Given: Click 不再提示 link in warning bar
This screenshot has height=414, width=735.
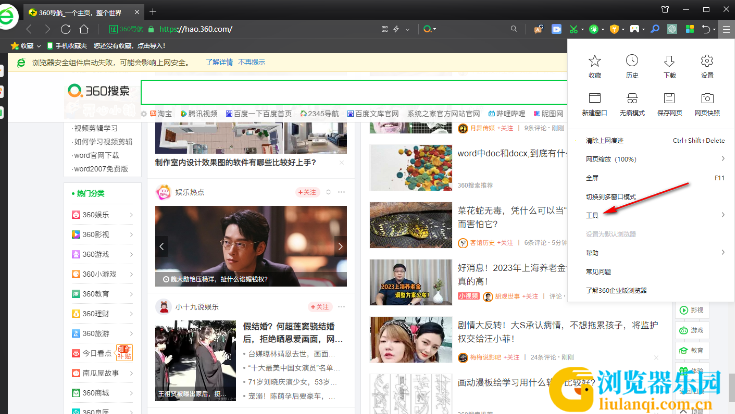Looking at the screenshot, I should point(251,62).
